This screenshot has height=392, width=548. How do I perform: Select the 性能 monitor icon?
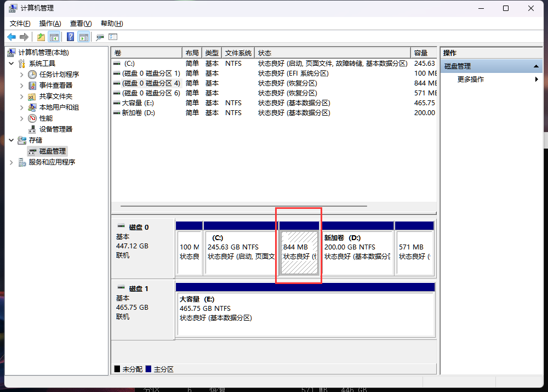tap(32, 118)
